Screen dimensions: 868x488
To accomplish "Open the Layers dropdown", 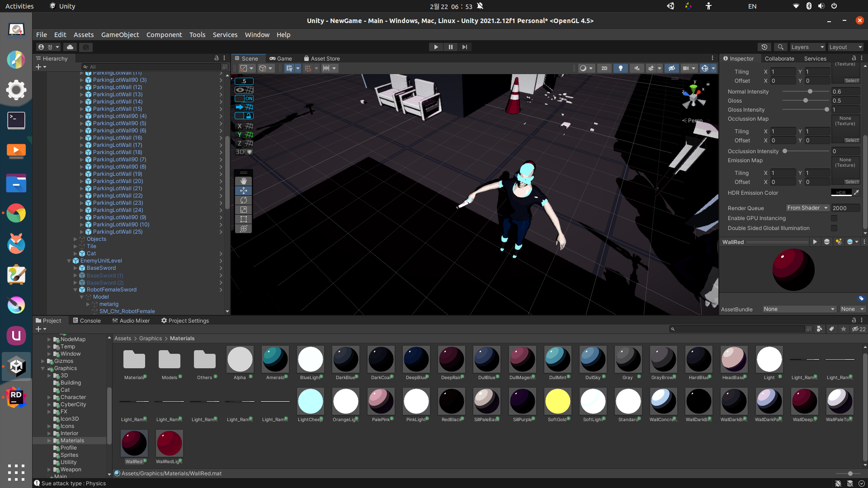I will (807, 47).
